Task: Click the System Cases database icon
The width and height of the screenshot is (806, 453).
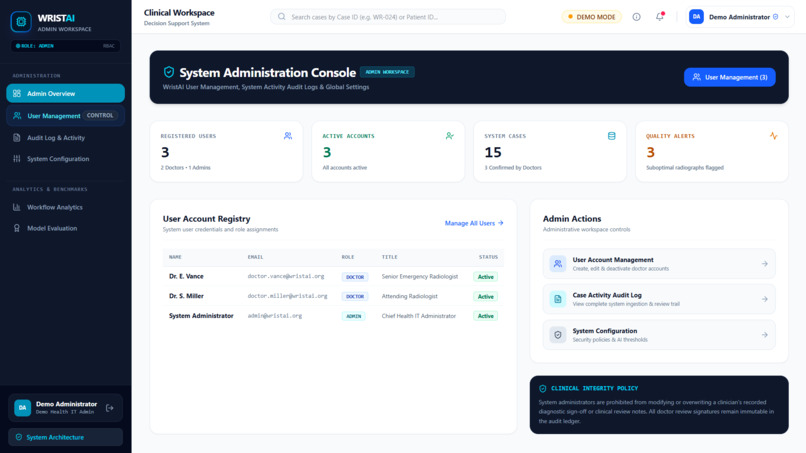Action: 612,136
